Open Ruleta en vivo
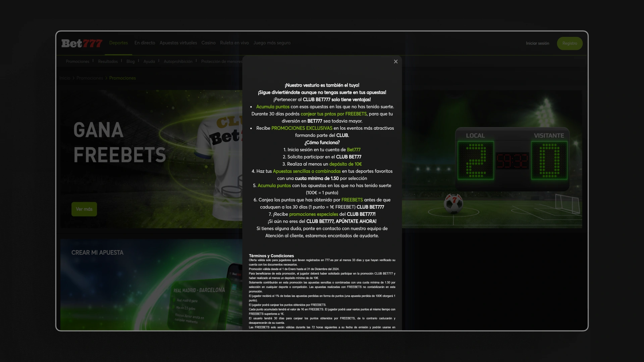Viewport: 644px width, 362px height. (x=234, y=43)
